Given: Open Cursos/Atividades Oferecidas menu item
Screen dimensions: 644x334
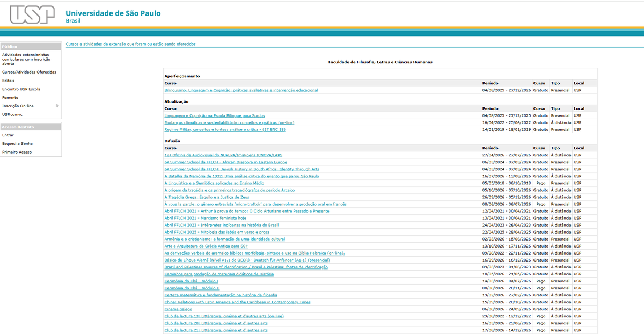Looking at the screenshot, I should 29,72.
